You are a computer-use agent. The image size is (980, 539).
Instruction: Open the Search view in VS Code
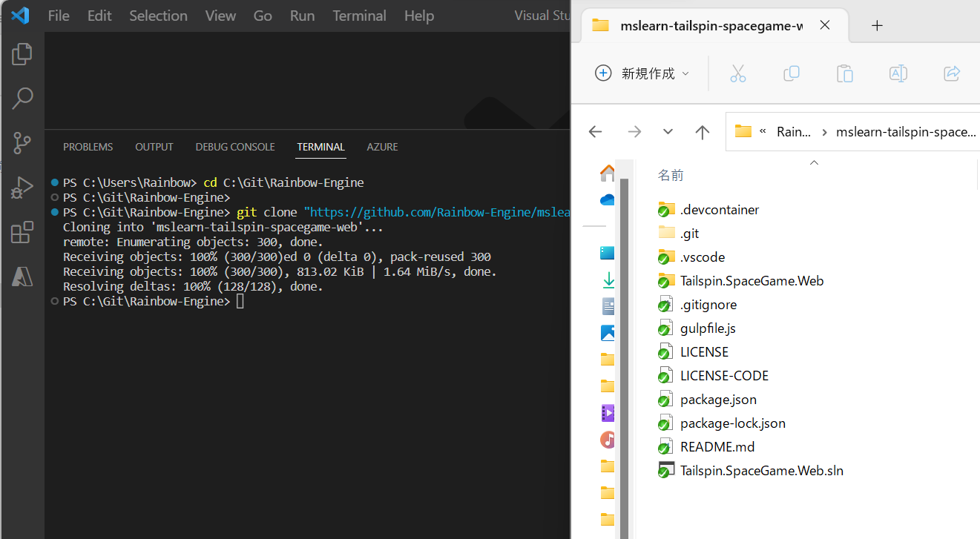click(x=22, y=98)
